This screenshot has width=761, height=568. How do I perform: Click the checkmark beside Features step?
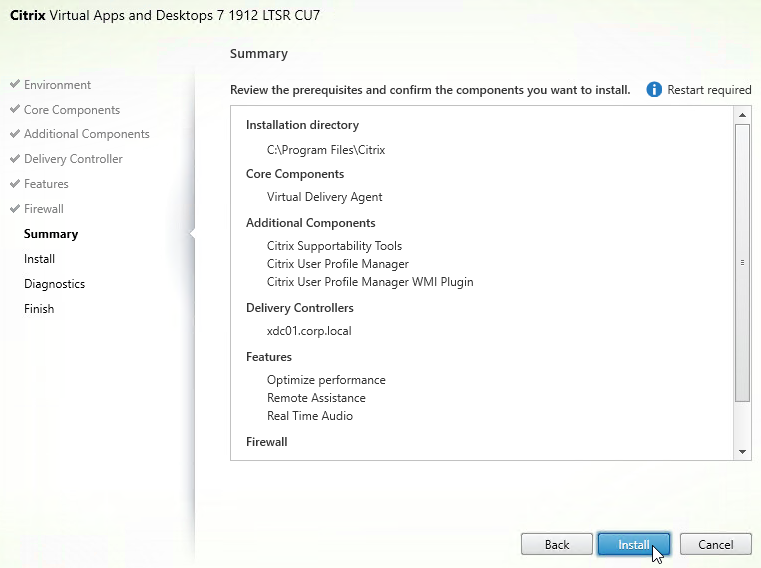coord(15,184)
